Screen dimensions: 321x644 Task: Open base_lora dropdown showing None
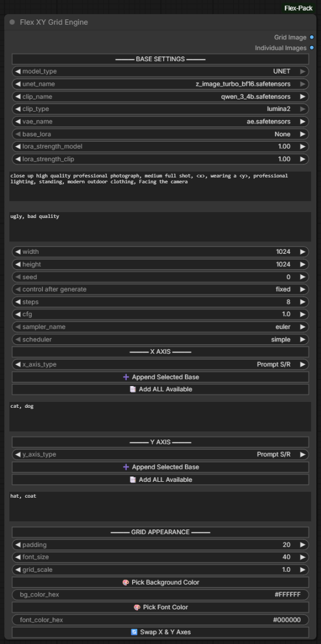(160, 135)
